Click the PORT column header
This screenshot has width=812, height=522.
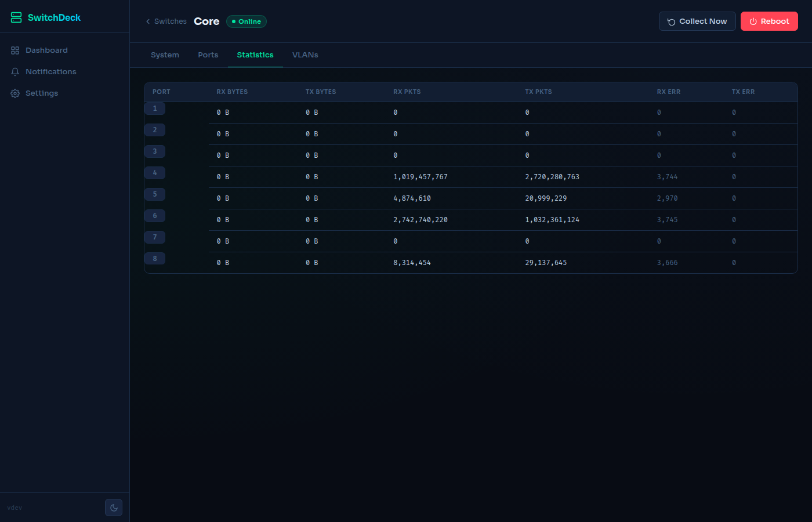pos(161,92)
